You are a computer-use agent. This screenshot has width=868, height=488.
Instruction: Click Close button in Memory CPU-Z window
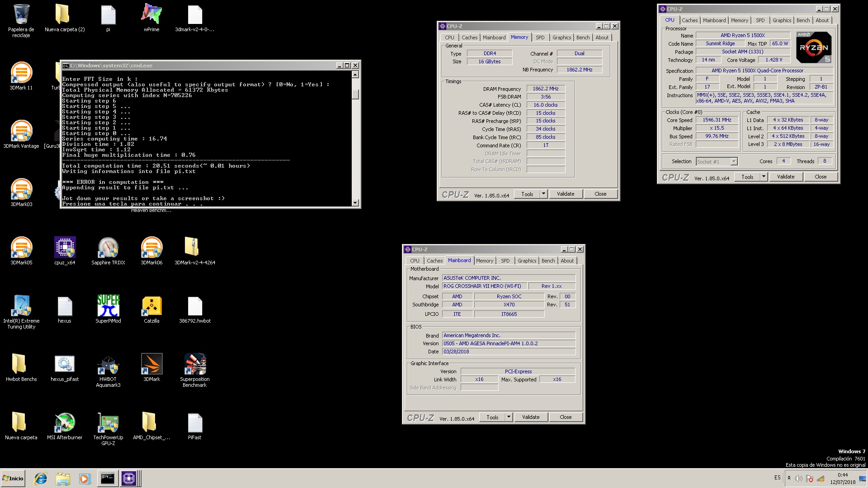pos(600,194)
